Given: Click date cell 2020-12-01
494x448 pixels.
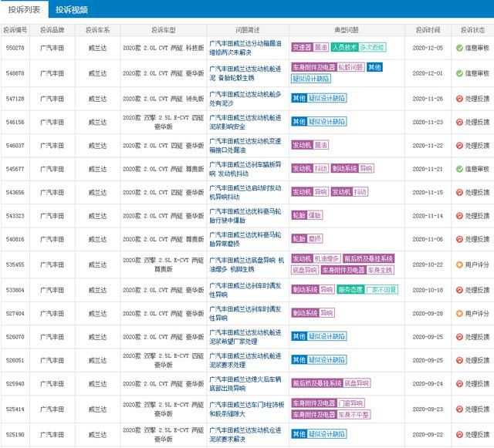Looking at the screenshot, I should (x=428, y=73).
